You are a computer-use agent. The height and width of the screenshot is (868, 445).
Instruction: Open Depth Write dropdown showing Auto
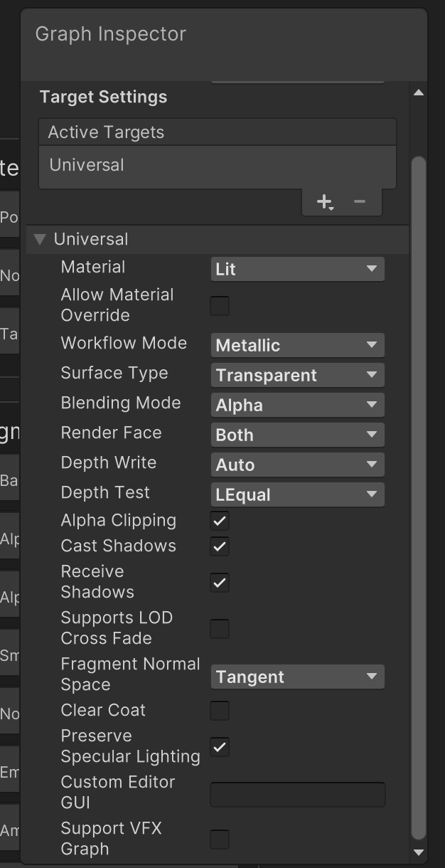[297, 465]
